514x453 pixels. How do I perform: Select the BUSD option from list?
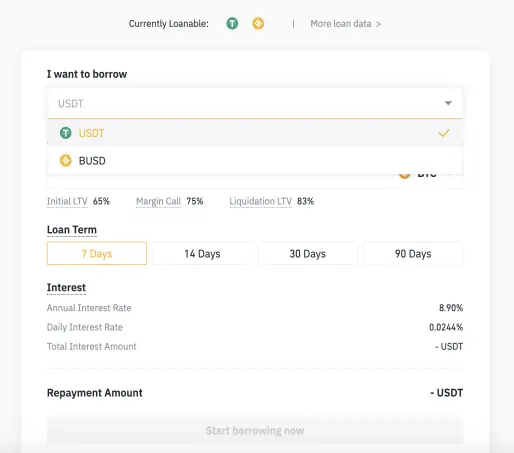255,161
